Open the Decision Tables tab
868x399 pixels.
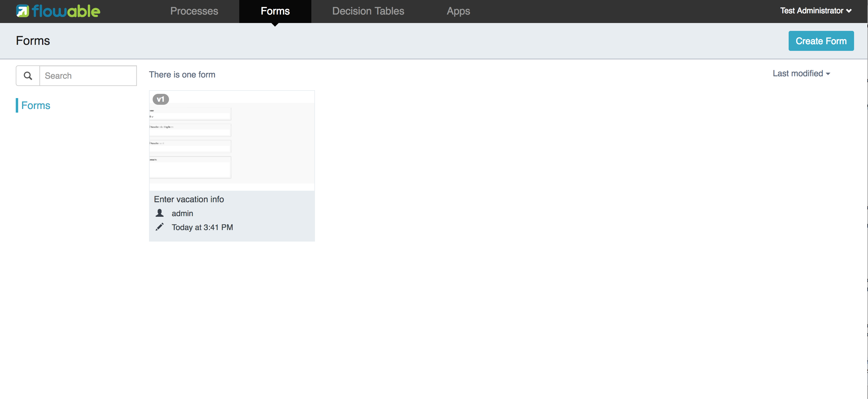click(368, 11)
